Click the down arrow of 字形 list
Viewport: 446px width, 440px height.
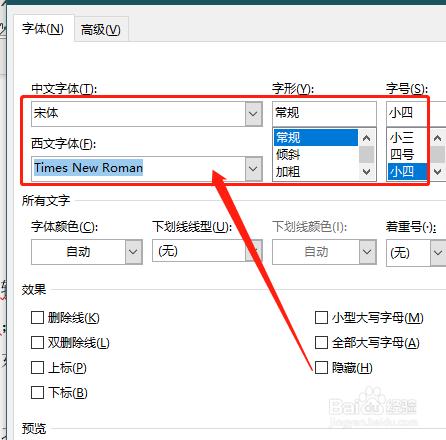367,172
